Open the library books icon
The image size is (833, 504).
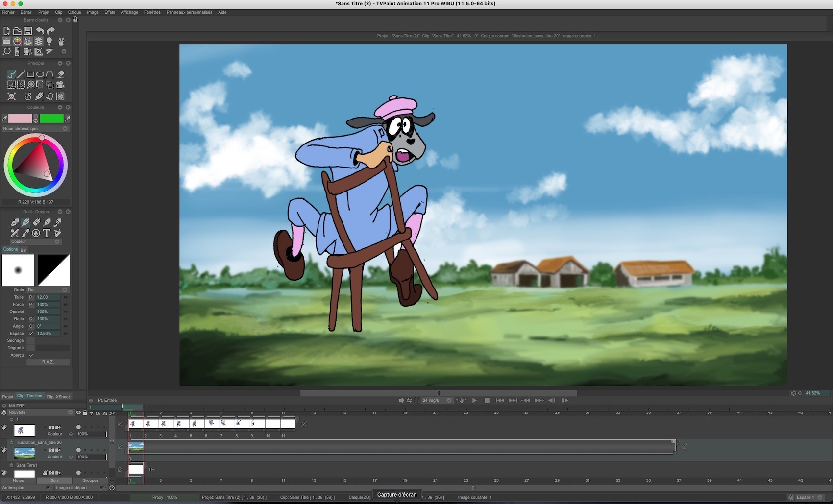click(28, 51)
